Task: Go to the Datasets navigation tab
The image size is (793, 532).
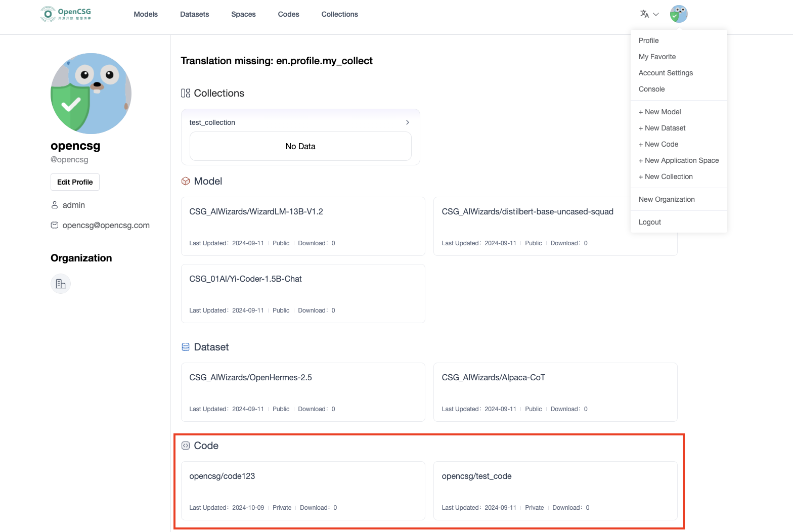Action: point(194,14)
